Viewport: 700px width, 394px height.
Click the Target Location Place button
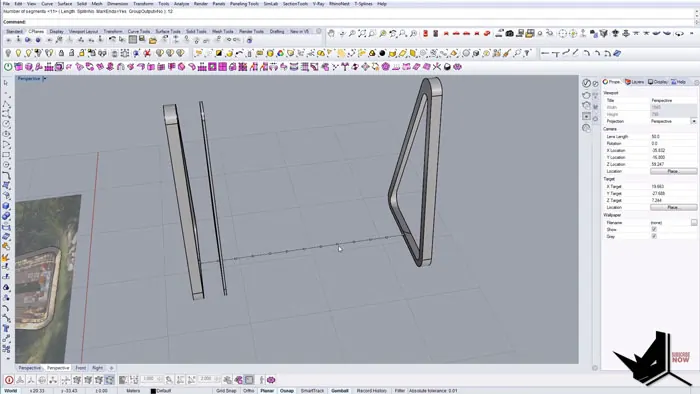coord(673,207)
